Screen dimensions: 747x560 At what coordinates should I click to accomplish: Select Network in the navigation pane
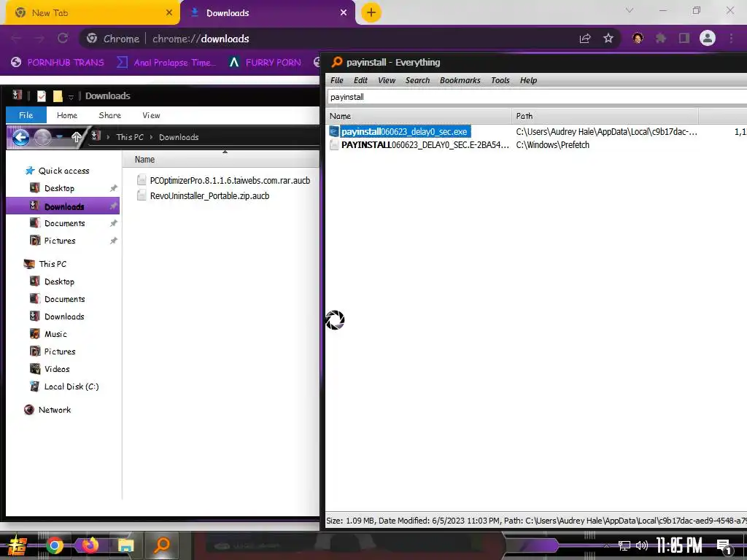point(55,410)
